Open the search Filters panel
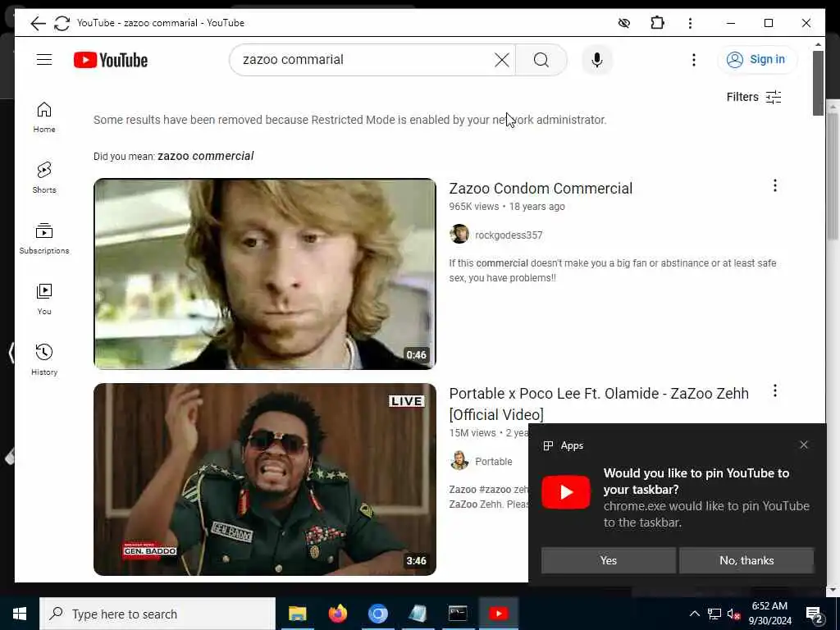 (754, 97)
